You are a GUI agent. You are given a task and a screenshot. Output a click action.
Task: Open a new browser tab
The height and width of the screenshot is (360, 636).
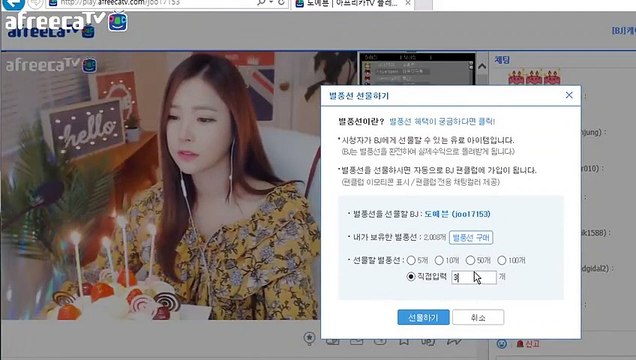pyautogui.click(x=423, y=4)
